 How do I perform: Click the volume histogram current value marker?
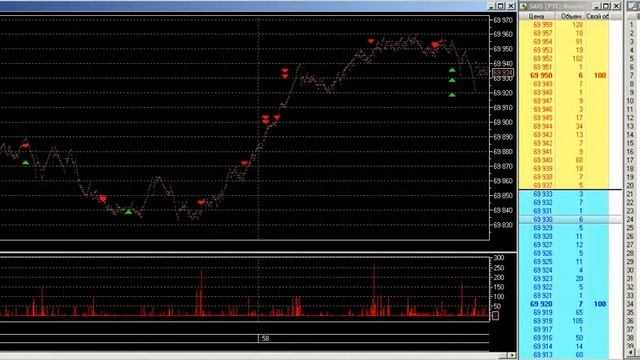click(496, 316)
